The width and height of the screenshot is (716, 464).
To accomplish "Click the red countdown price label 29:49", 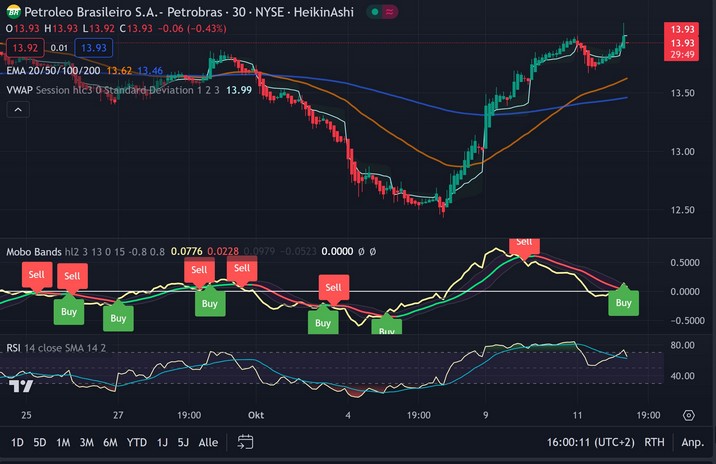I will click(x=683, y=55).
